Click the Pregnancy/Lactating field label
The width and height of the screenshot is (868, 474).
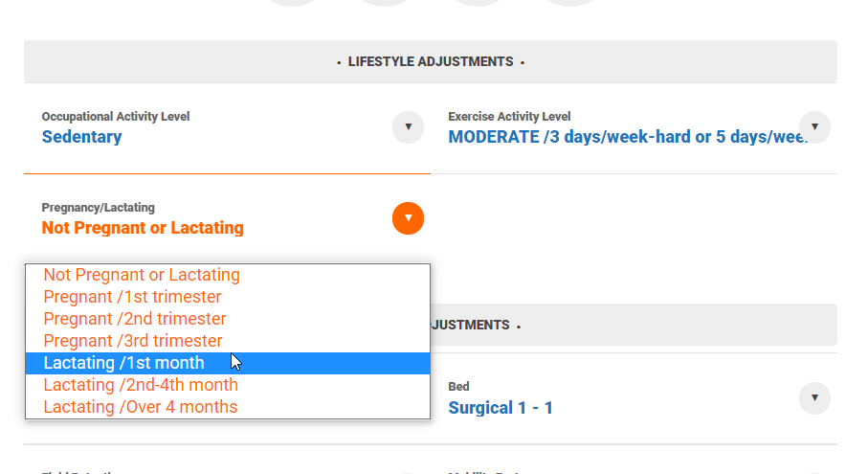click(98, 208)
